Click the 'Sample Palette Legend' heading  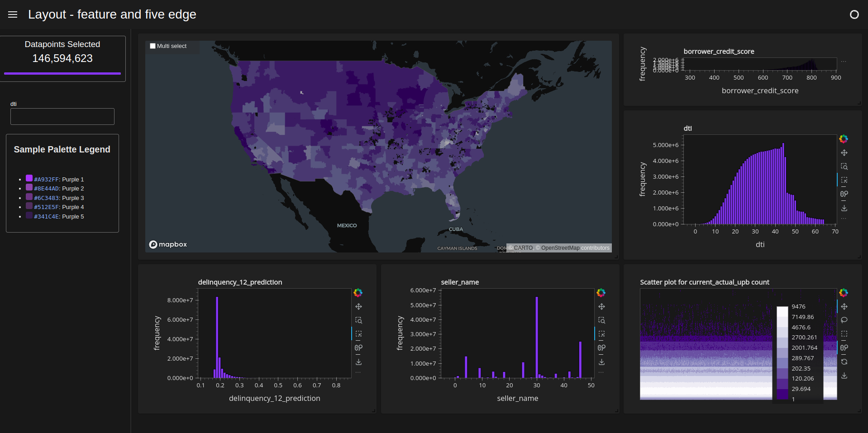tap(62, 149)
